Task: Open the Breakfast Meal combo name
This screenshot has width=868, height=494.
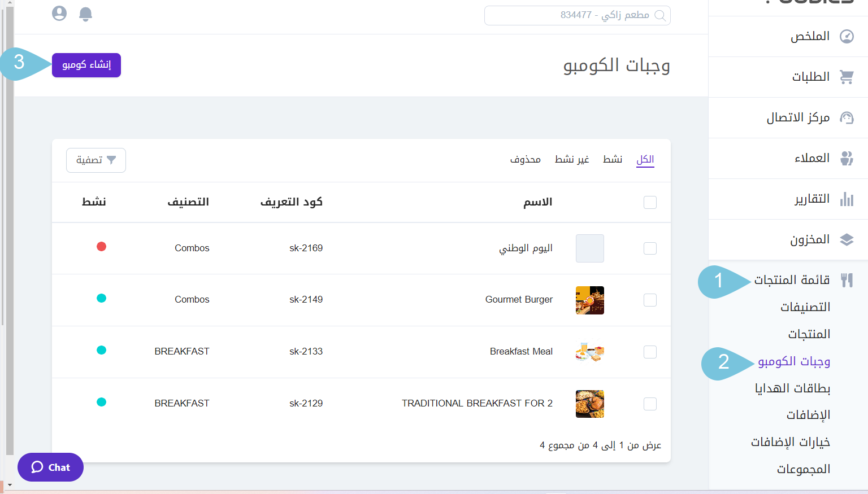Action: tap(521, 351)
